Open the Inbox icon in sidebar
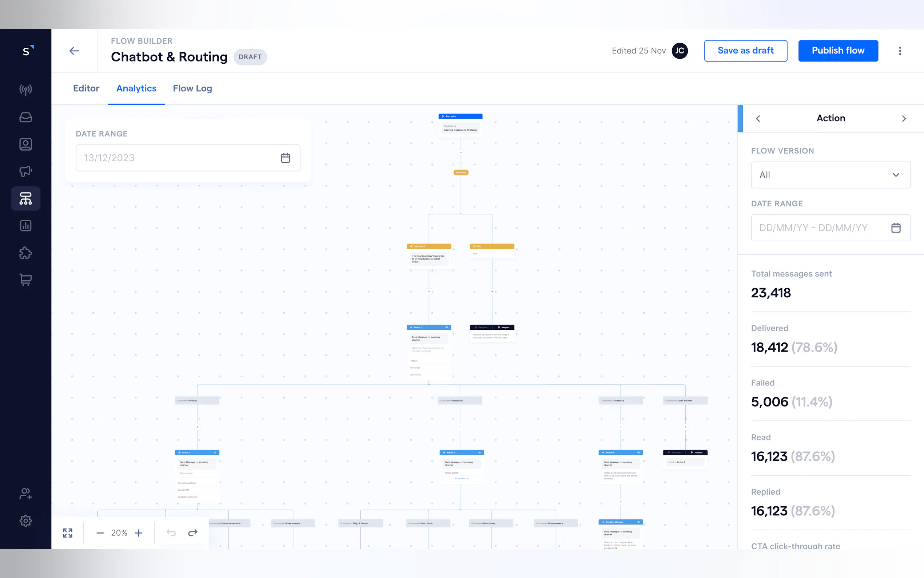Viewport: 924px width, 578px height. [x=25, y=117]
